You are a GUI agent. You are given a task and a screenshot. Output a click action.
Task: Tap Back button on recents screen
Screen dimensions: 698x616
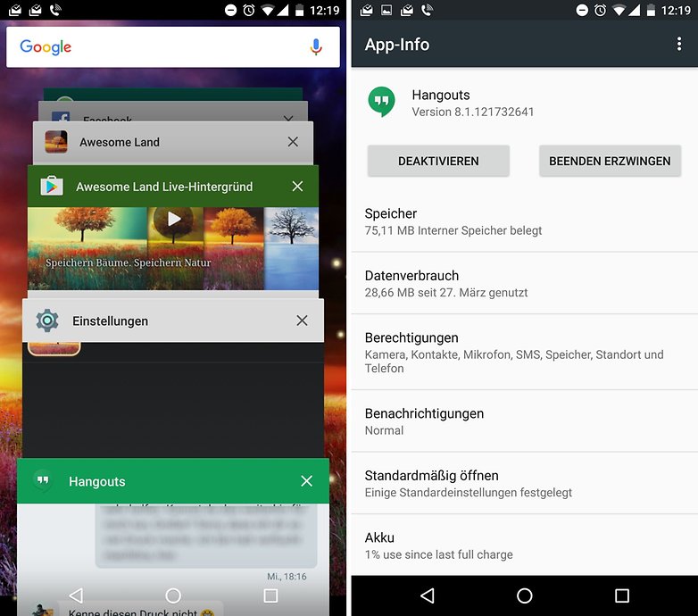pyautogui.click(x=76, y=595)
